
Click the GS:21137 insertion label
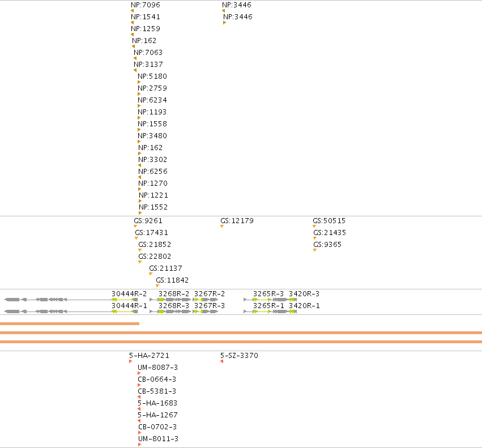point(166,268)
